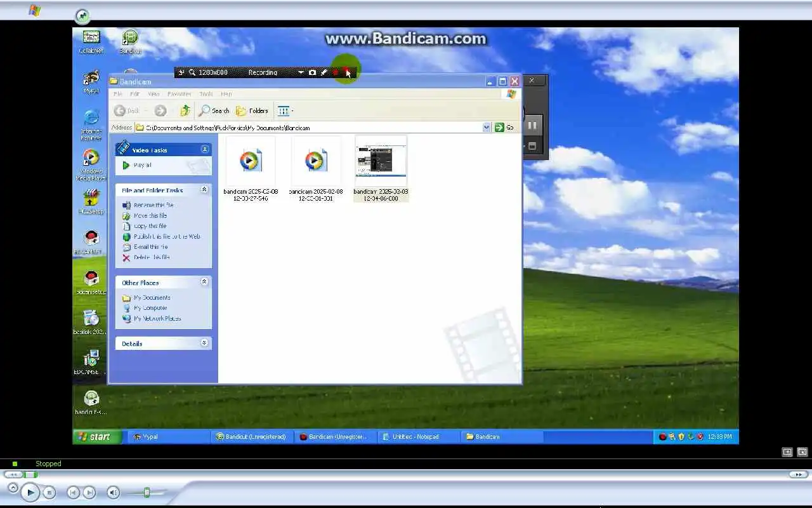
Task: Select the bandicam 12-04-06-000 thumbnail file
Action: pos(381,169)
